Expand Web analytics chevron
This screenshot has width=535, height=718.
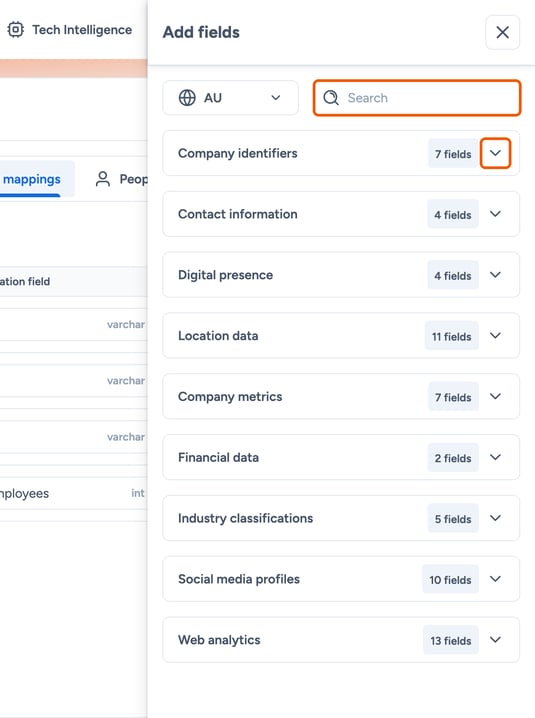pos(495,640)
